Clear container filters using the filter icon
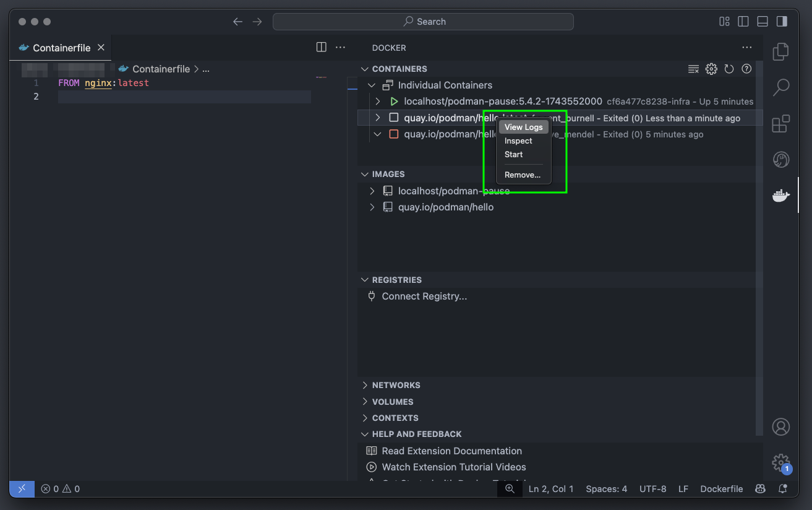Viewport: 812px width, 510px height. (x=693, y=69)
